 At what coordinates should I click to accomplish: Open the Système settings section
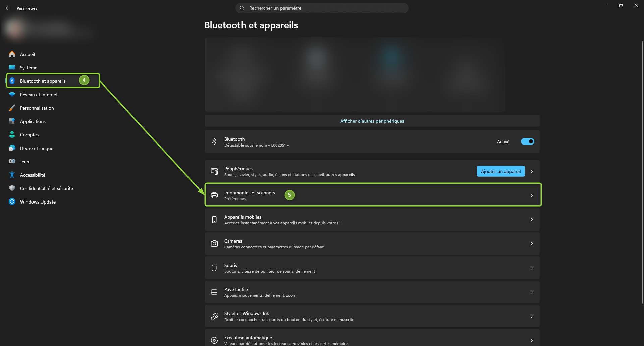click(x=29, y=68)
